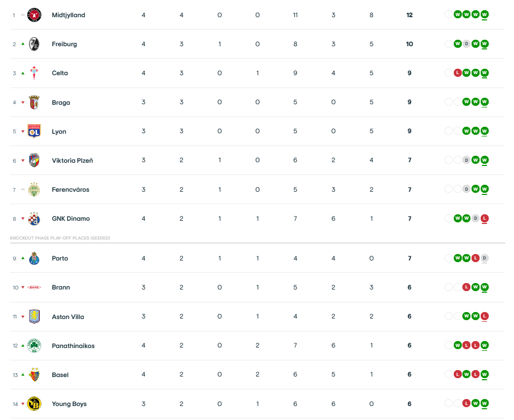Image resolution: width=514 pixels, height=420 pixels.
Task: Click the Braga club crest
Action: 34,102
